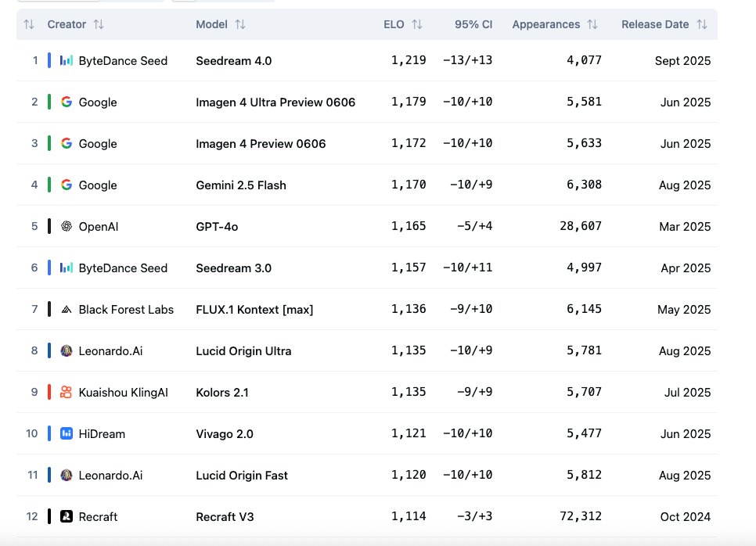This screenshot has width=756, height=546.
Task: Sort by Release Date column arrows
Action: 702,24
